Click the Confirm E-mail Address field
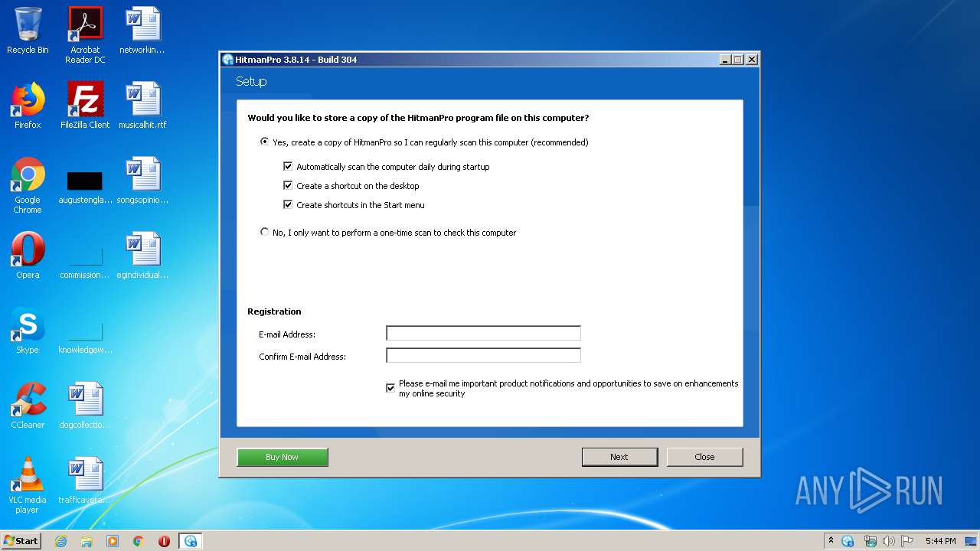The width and height of the screenshot is (980, 551). click(483, 355)
